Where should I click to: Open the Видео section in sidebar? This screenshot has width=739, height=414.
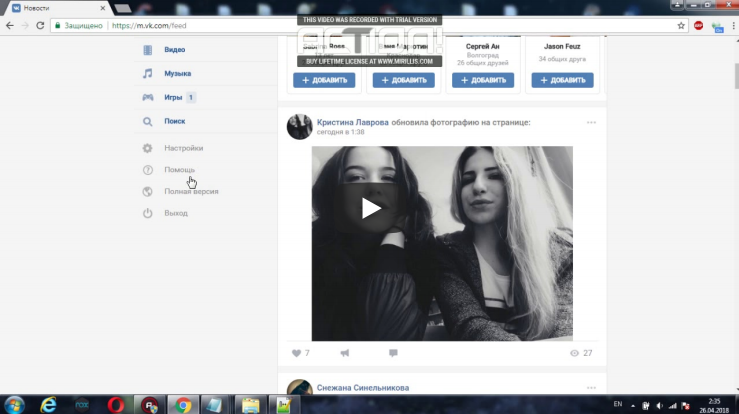click(174, 49)
